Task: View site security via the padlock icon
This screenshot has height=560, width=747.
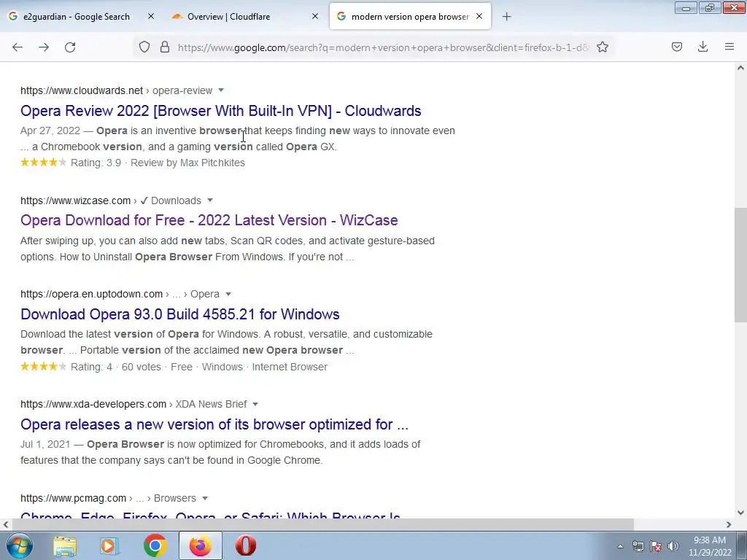Action: (165, 47)
